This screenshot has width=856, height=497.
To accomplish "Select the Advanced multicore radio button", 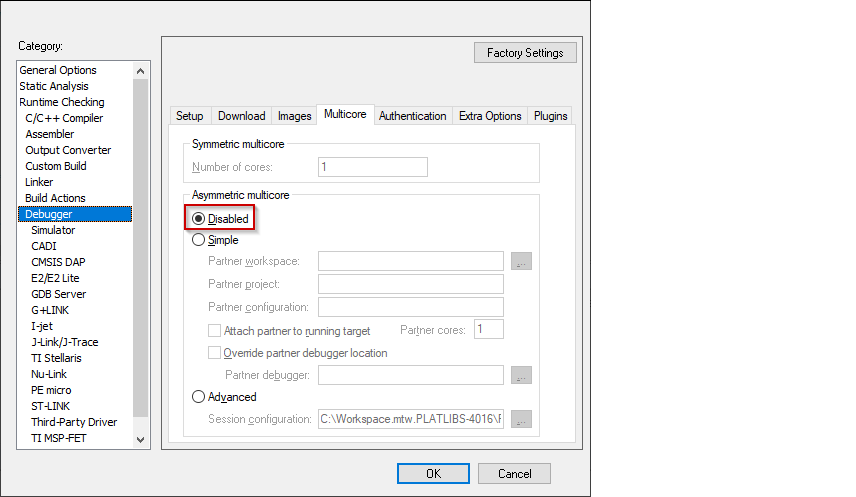I will pyautogui.click(x=199, y=397).
